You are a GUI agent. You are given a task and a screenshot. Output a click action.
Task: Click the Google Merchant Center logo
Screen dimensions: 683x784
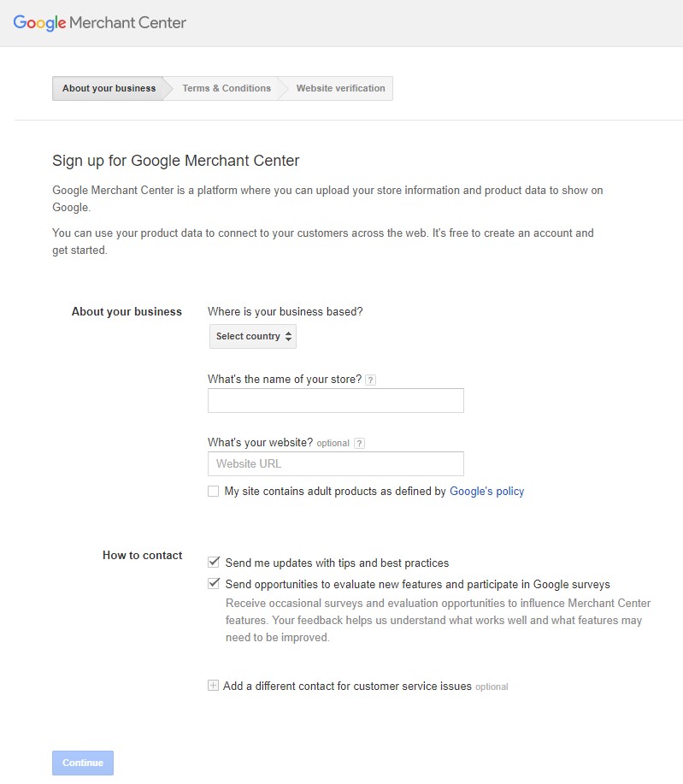pos(100,23)
